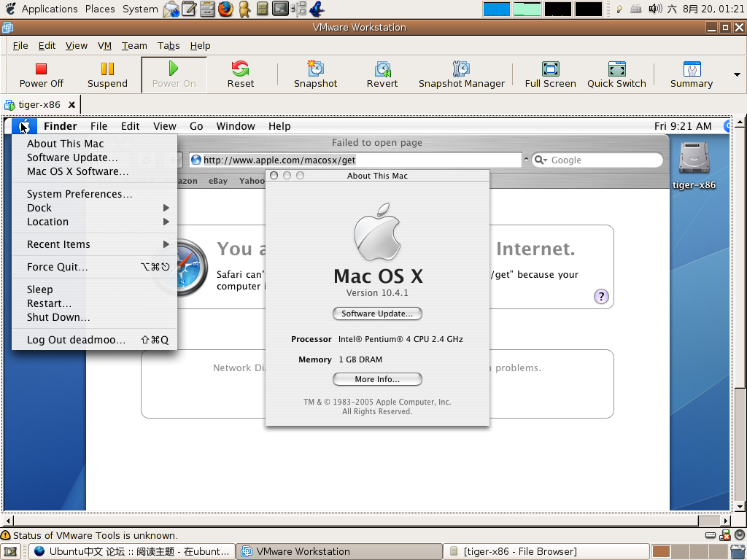747x560 pixels.
Task: Enter Full Screen mode
Action: (550, 74)
